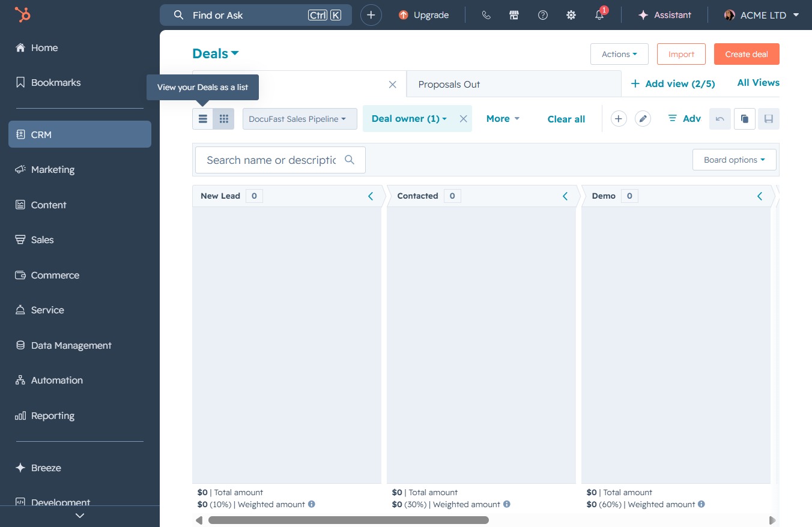Click the save view floppy icon

pos(769,119)
